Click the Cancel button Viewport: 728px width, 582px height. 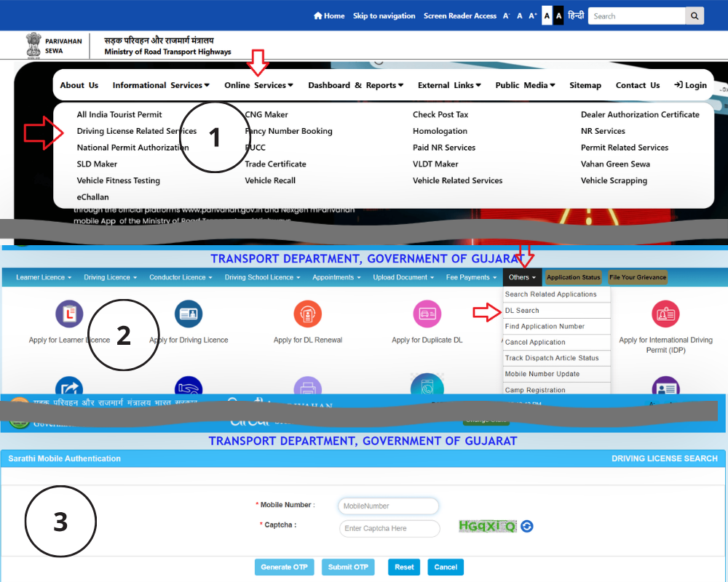click(x=446, y=567)
